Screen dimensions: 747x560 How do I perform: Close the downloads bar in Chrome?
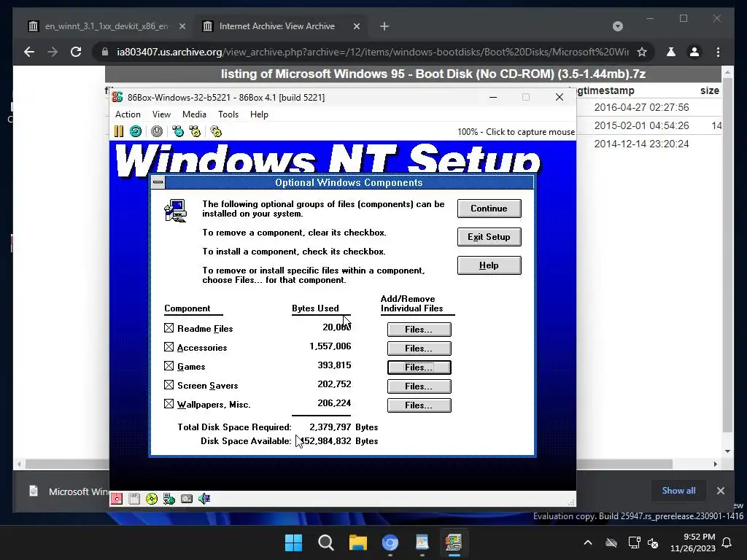720,491
